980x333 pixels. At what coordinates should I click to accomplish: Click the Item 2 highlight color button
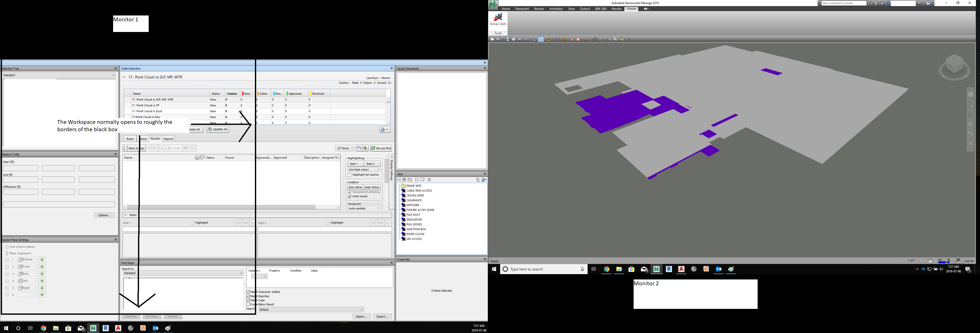(371, 163)
